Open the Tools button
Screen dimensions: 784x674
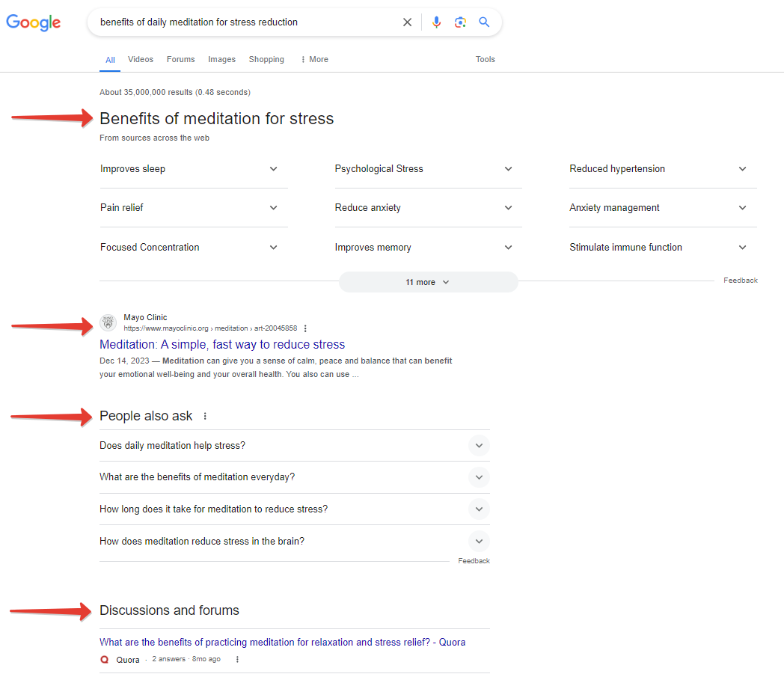point(486,59)
